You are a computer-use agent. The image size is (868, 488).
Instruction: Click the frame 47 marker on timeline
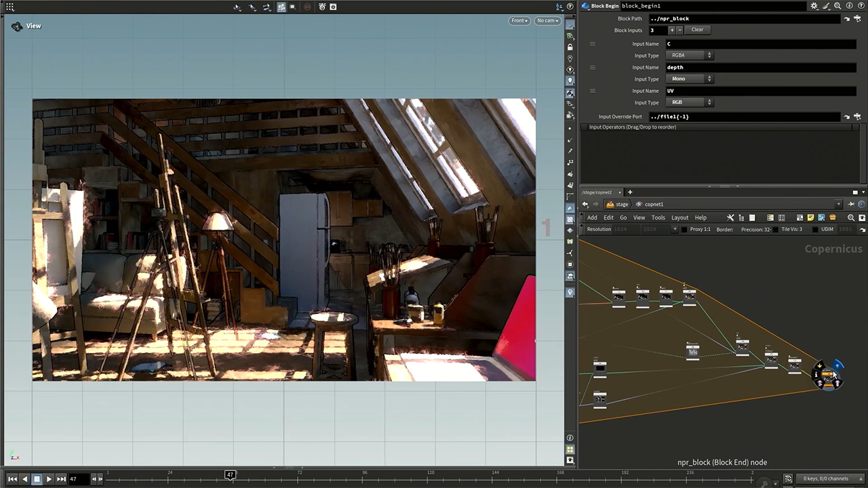pos(231,474)
